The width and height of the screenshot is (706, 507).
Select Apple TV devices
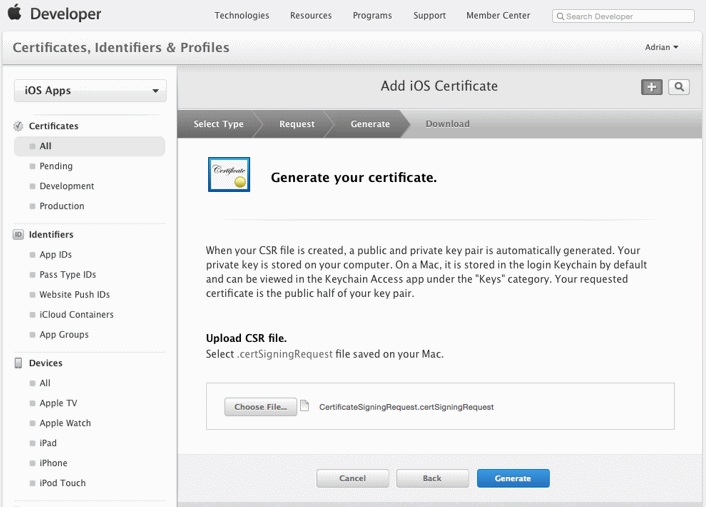pyautogui.click(x=58, y=403)
